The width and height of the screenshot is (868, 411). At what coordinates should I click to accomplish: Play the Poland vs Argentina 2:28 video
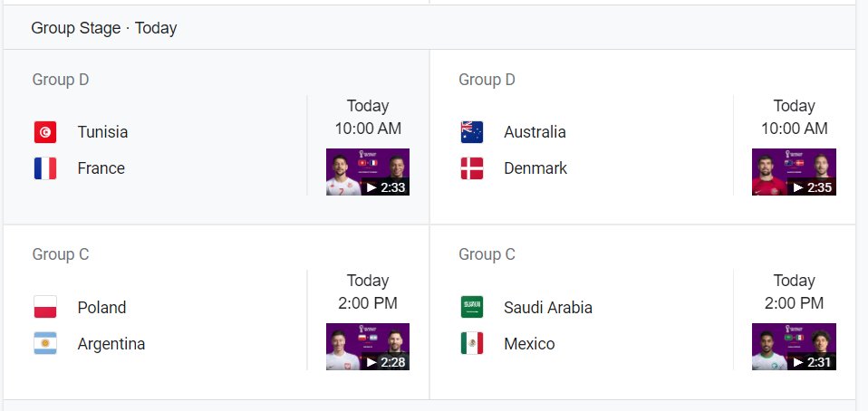pos(368,347)
